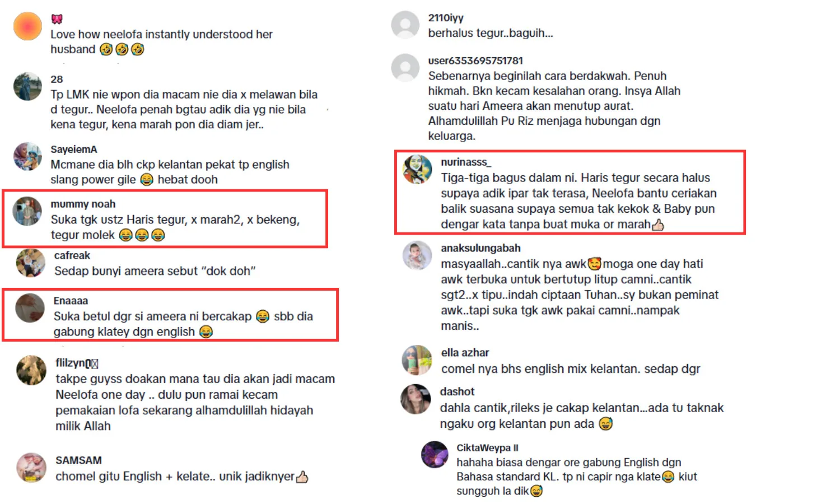This screenshot has width=840, height=504.
Task: Click 2110iyy's gray default avatar
Action: [405, 25]
